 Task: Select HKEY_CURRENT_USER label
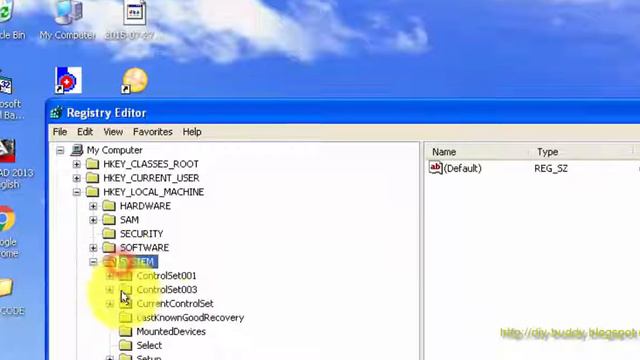[x=151, y=178]
